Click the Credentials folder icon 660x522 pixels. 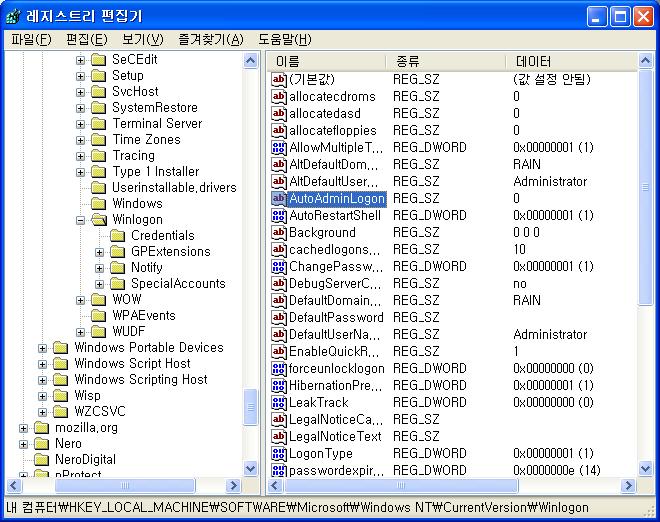117,236
